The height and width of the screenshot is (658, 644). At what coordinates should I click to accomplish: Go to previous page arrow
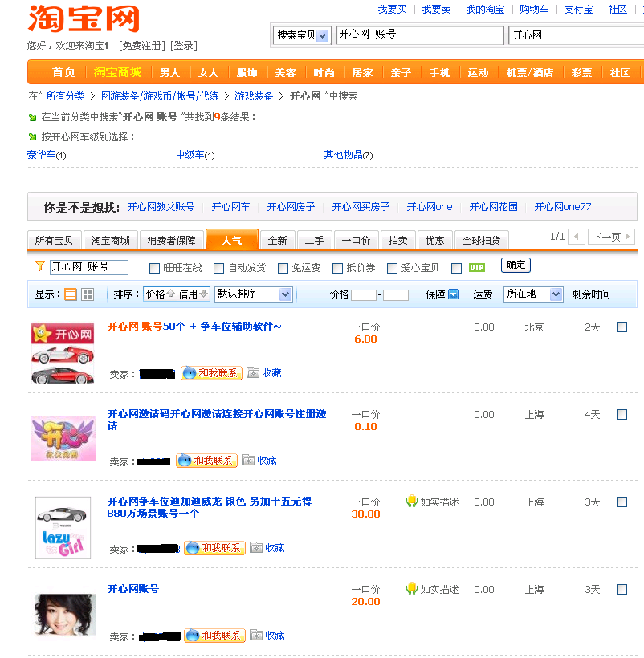577,237
